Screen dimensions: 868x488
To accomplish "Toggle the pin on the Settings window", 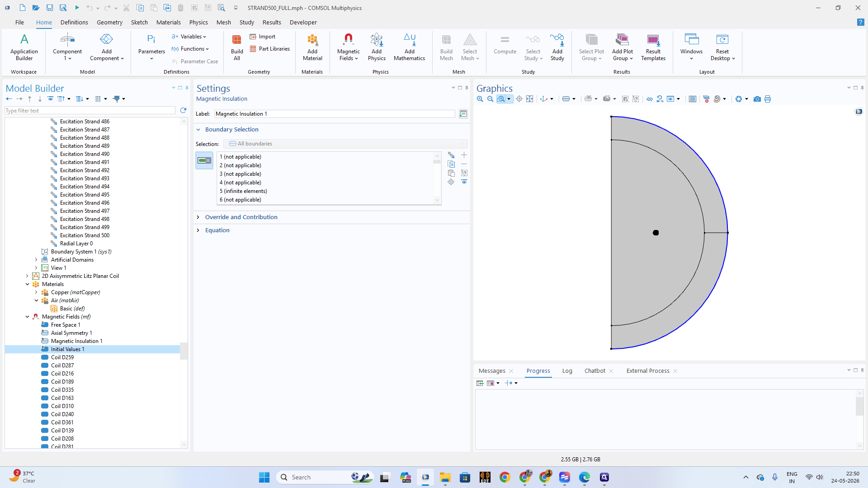I will pos(467,88).
